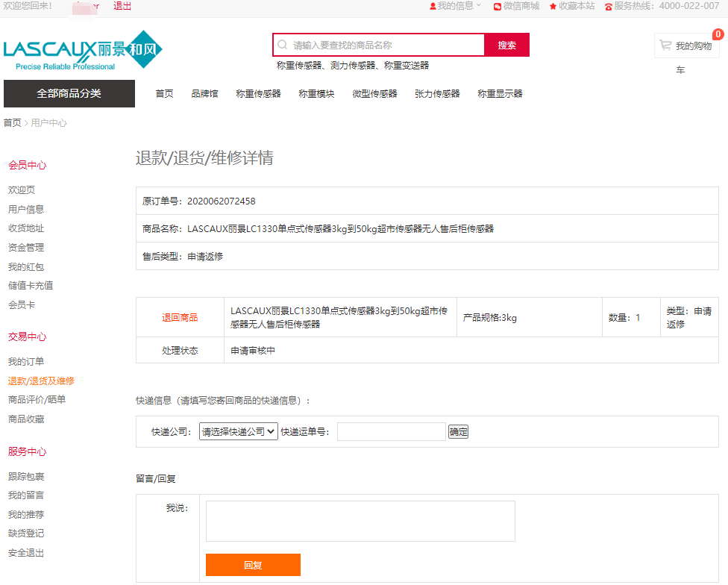Click the product name in 退回商品 row

pos(339,318)
